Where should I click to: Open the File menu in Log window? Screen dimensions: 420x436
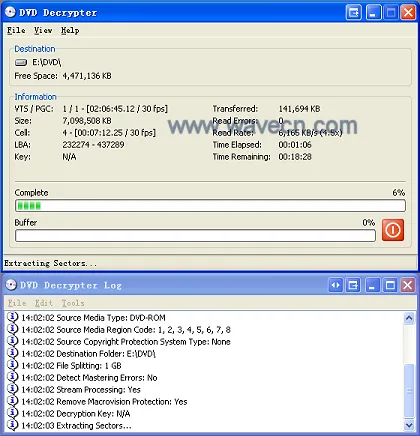point(17,303)
